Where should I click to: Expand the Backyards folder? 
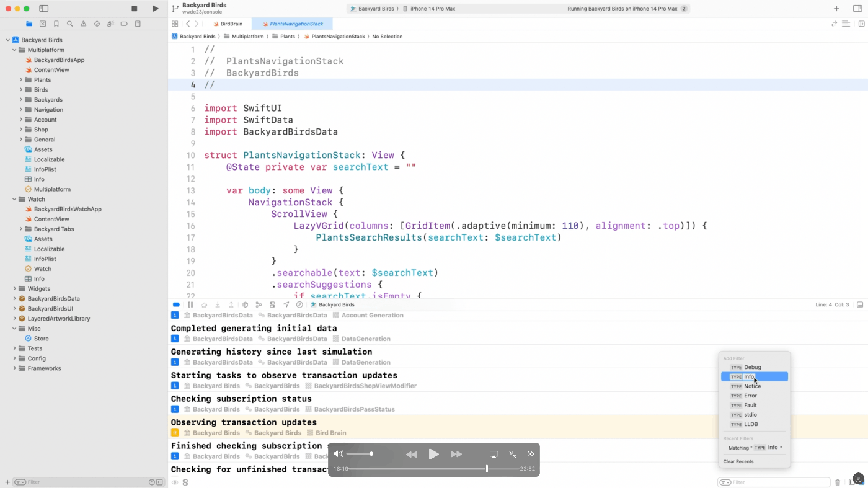(20, 100)
